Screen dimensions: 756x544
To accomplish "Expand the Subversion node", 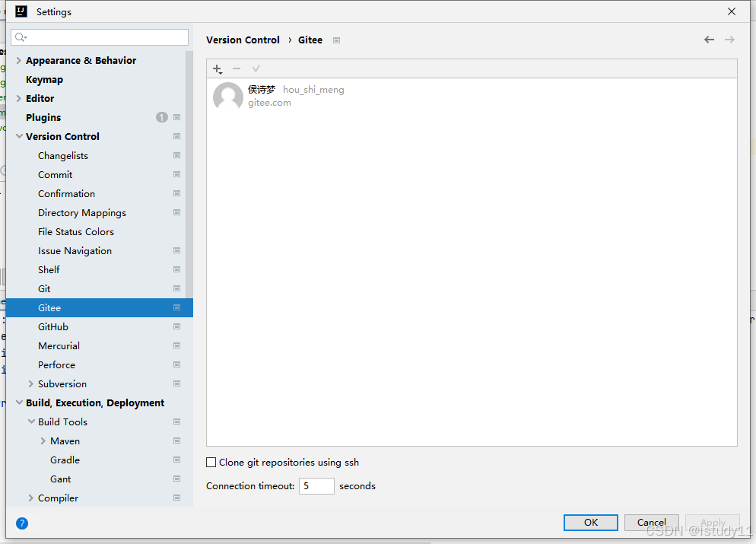I will (31, 384).
